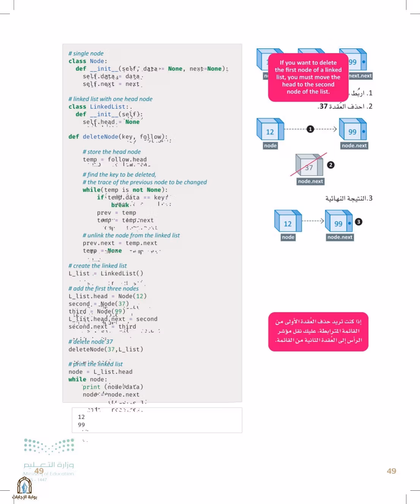Select comment '# linked list with one head node'

coord(110,99)
